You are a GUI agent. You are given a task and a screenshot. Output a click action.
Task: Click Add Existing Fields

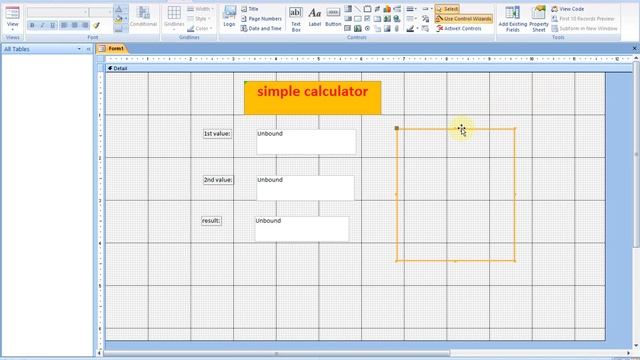513,19
